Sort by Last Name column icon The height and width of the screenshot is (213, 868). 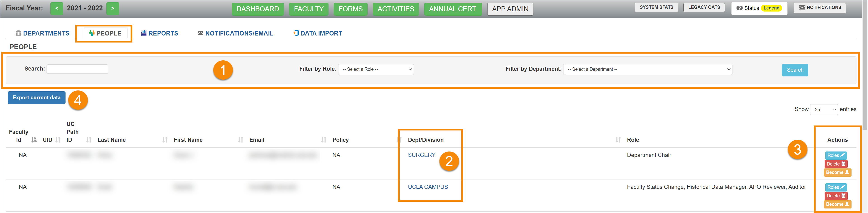165,140
